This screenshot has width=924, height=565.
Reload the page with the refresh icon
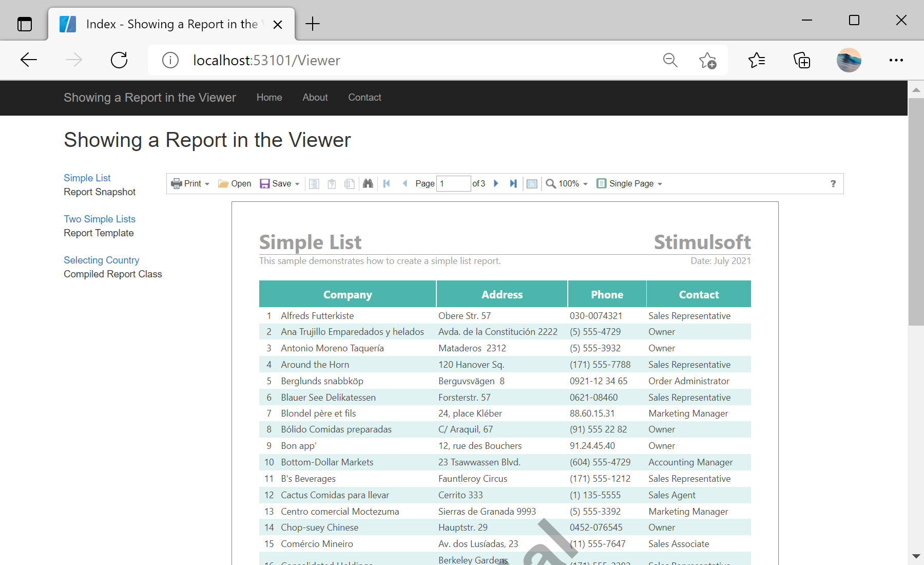coord(119,60)
